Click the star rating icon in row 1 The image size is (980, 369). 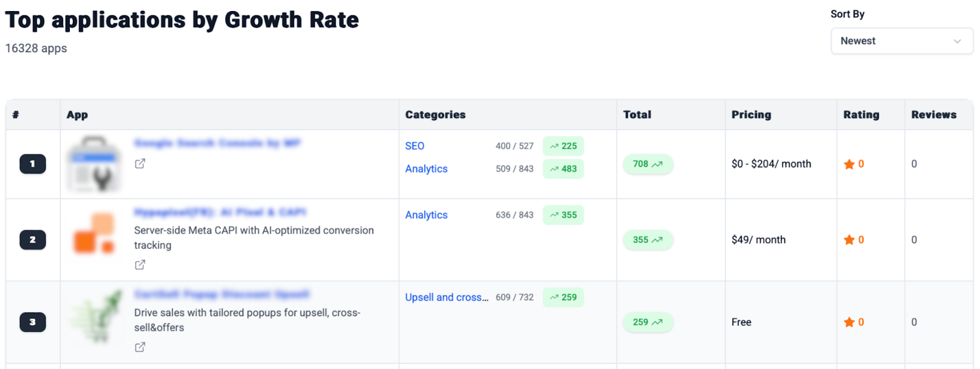click(849, 164)
